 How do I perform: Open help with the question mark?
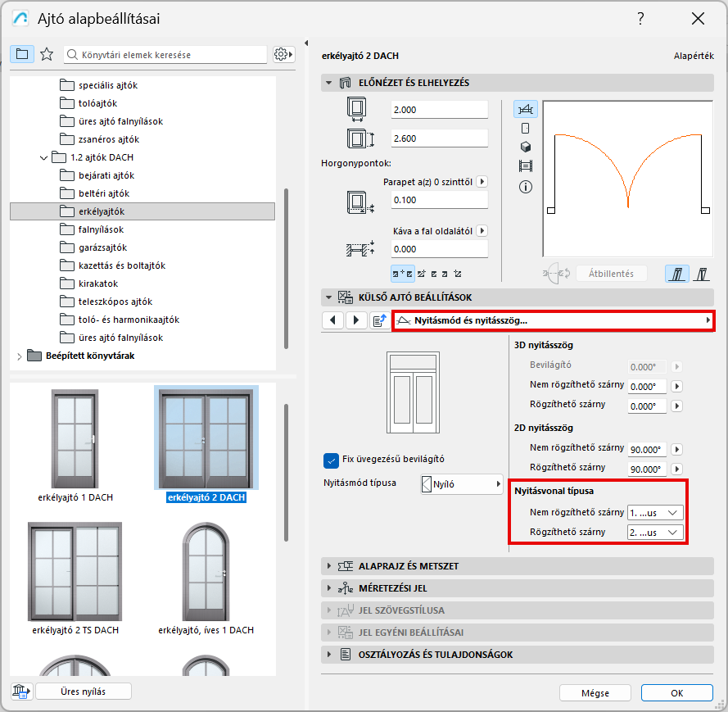click(640, 19)
